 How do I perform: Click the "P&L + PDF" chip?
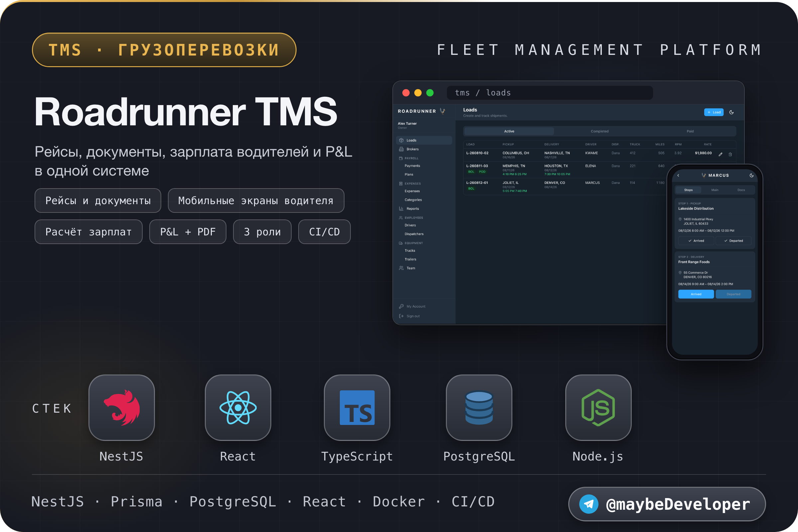pos(188,232)
